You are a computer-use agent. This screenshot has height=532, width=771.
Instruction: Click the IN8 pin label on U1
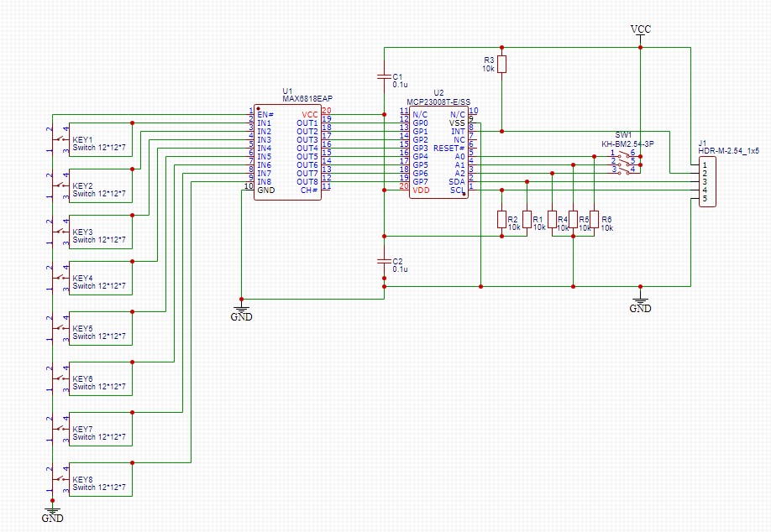[264, 182]
